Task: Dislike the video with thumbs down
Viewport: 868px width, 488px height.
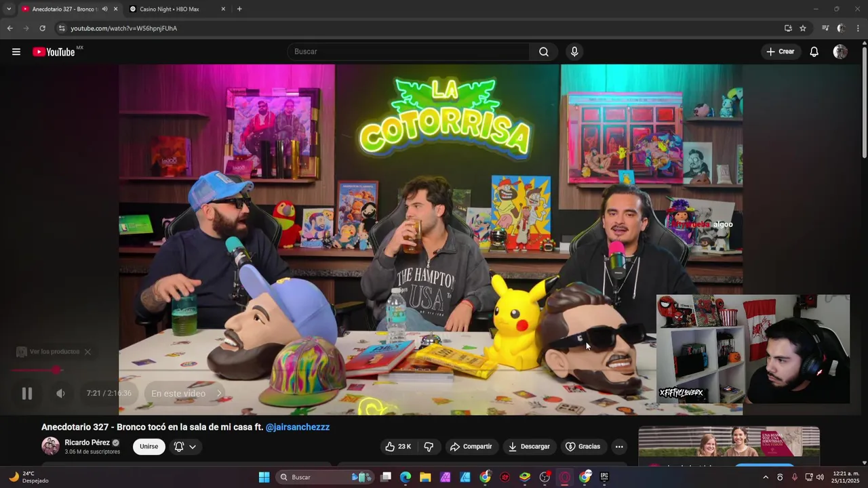Action: pos(429,447)
